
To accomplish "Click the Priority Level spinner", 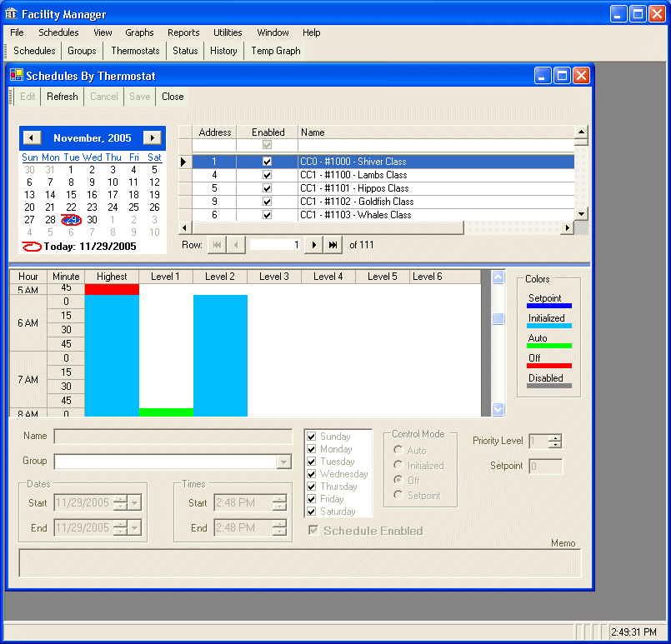I will pyautogui.click(x=555, y=441).
